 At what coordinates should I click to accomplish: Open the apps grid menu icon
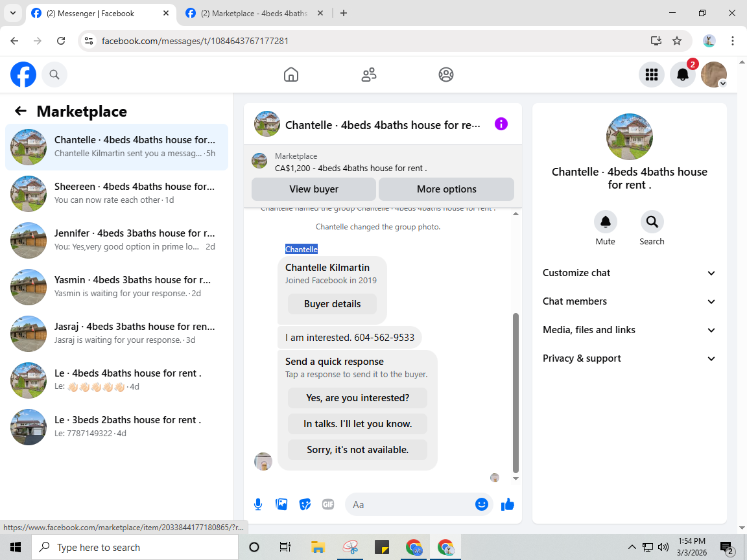651,75
